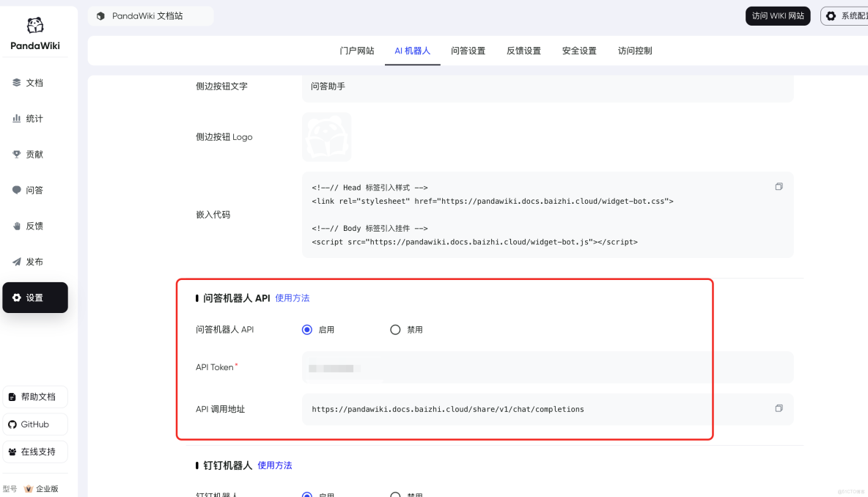This screenshot has width=868, height=497.
Task: Open 帮助文档 from the sidebar
Action: (34, 397)
